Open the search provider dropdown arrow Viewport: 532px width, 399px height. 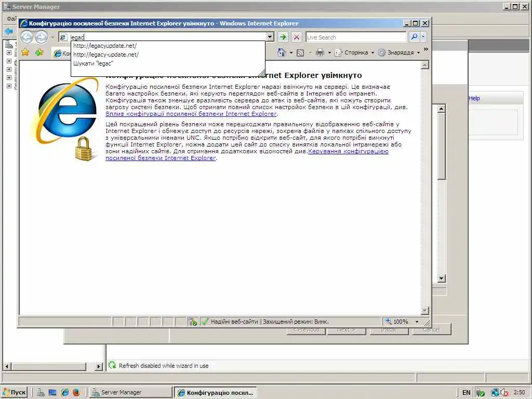pos(423,37)
